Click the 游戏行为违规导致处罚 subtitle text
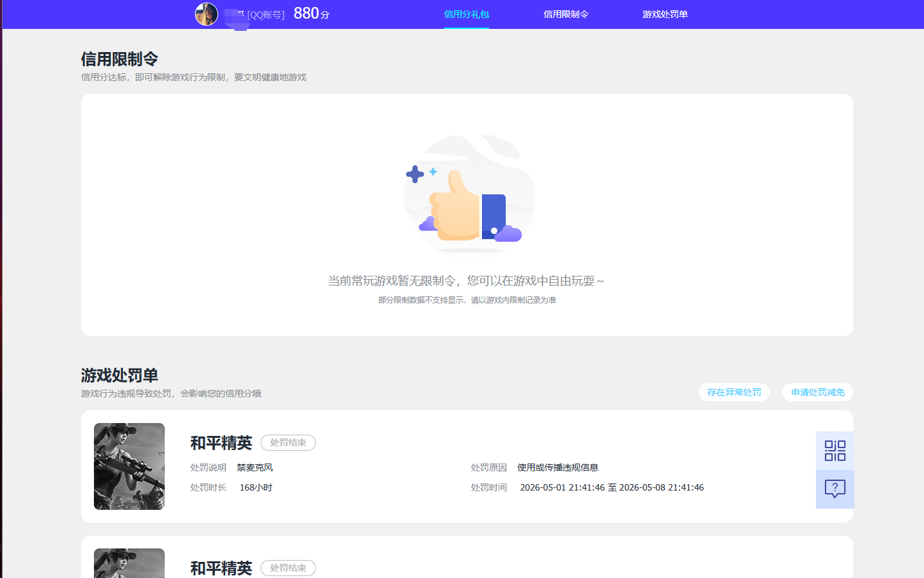This screenshot has height=578, width=924. (x=171, y=393)
